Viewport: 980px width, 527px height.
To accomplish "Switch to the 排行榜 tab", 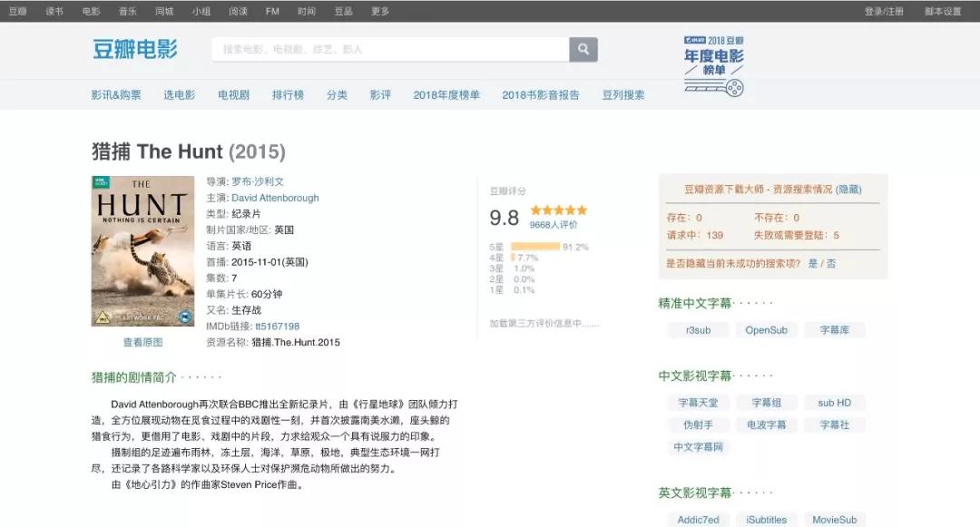I will pyautogui.click(x=286, y=93).
